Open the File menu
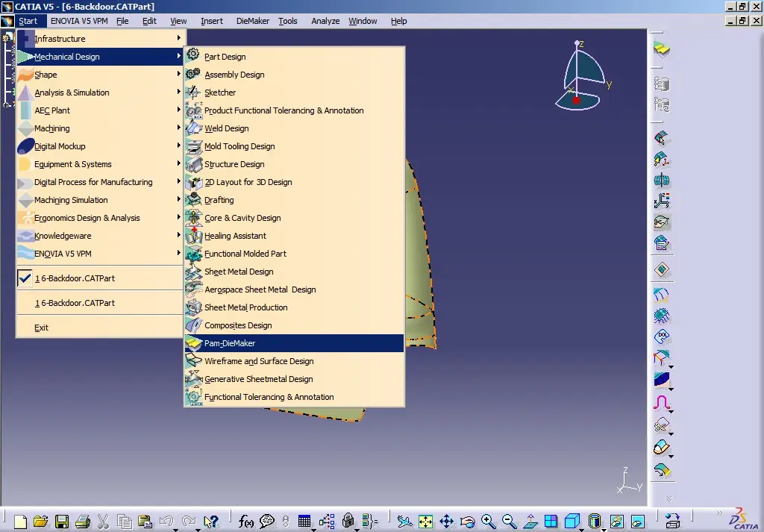The image size is (764, 532). point(122,21)
